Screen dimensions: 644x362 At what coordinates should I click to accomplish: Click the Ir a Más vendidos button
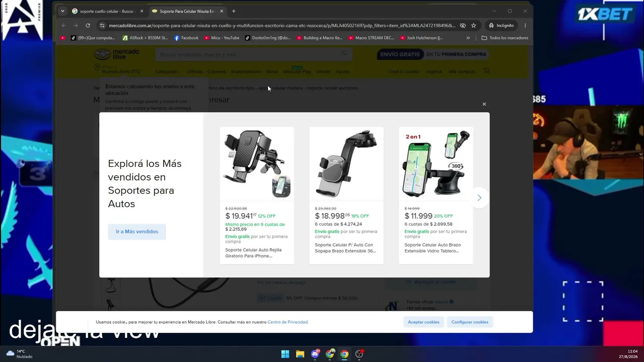coord(137,232)
